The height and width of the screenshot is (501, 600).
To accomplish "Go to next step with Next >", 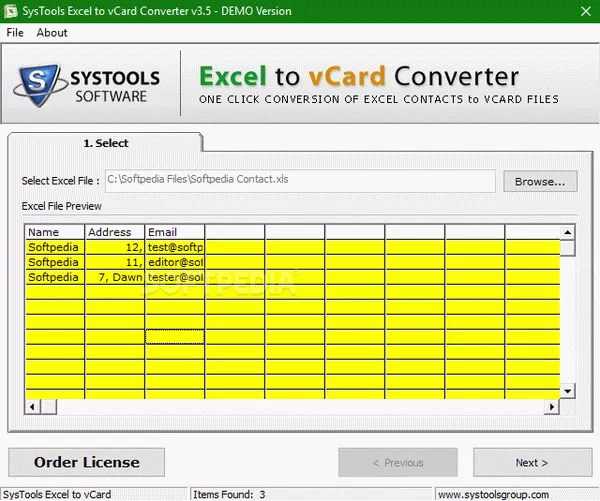I will (531, 463).
